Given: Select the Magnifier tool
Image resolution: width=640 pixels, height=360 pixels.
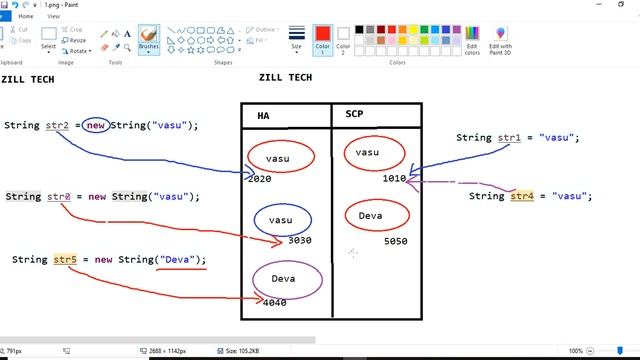Looking at the screenshot, I should click(127, 48).
